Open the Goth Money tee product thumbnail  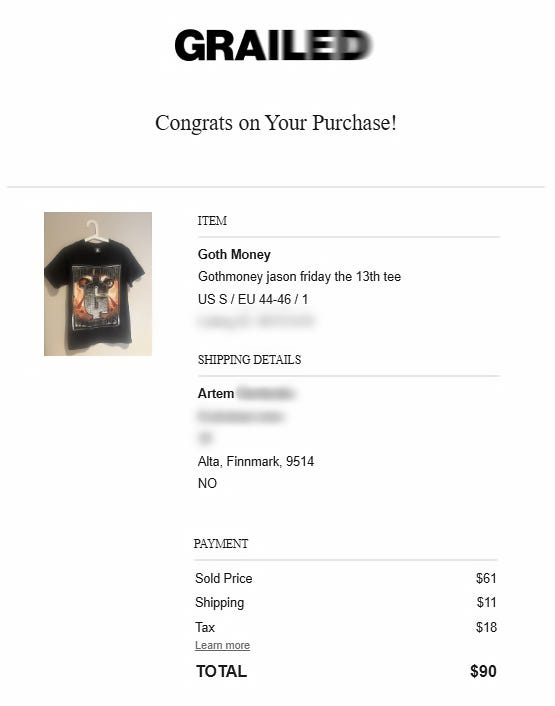(x=98, y=284)
